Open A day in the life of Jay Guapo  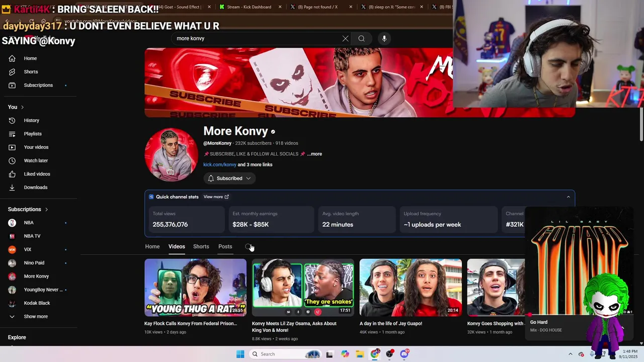(391, 324)
